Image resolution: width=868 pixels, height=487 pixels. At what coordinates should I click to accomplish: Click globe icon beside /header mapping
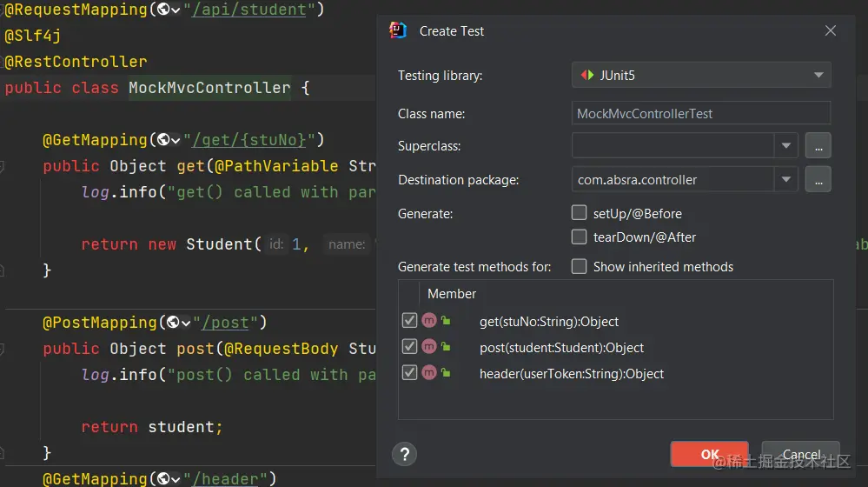point(164,478)
